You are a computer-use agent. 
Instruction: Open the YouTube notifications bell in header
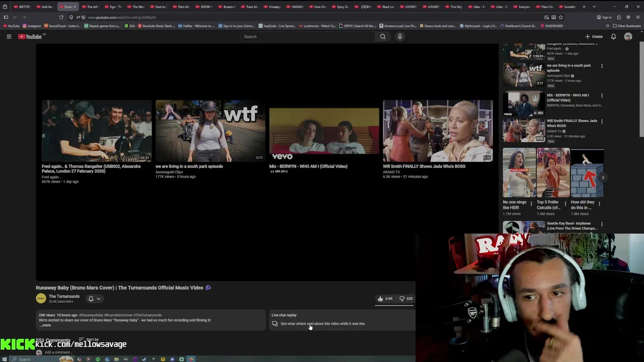(x=613, y=36)
